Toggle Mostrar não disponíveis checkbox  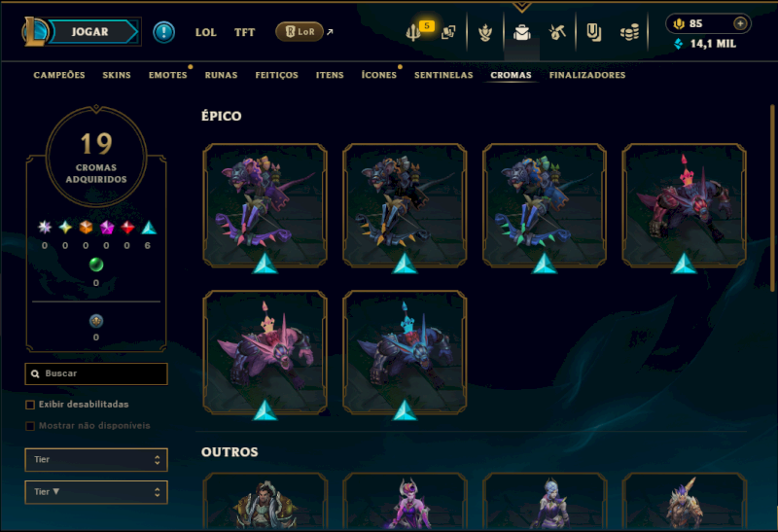(30, 426)
